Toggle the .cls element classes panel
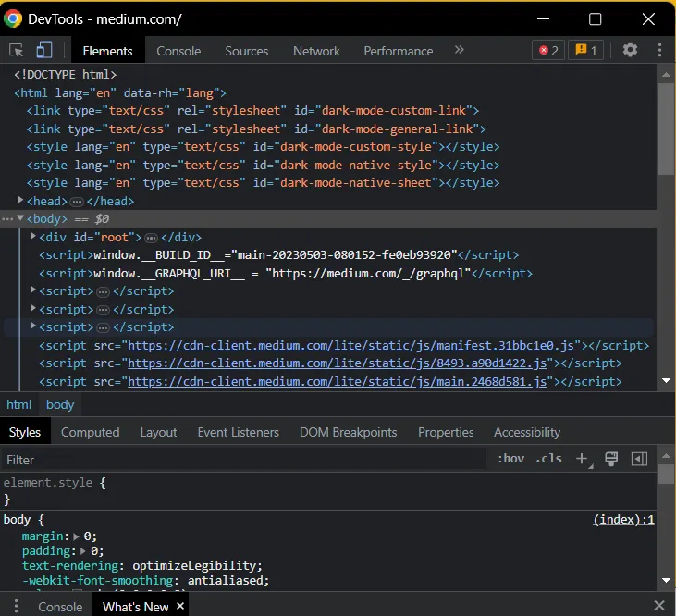This screenshot has height=616, width=676. (548, 459)
